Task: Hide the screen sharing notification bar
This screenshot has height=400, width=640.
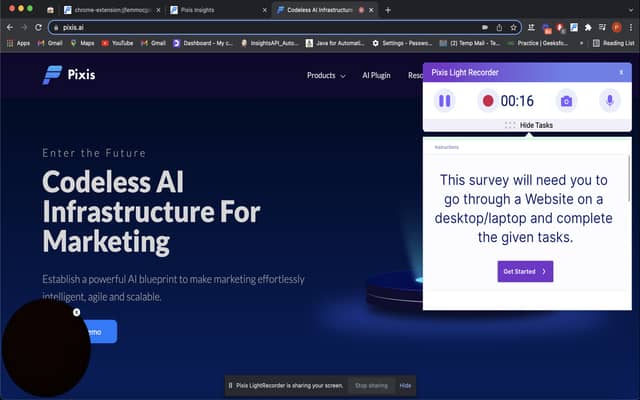Action: coord(405,385)
